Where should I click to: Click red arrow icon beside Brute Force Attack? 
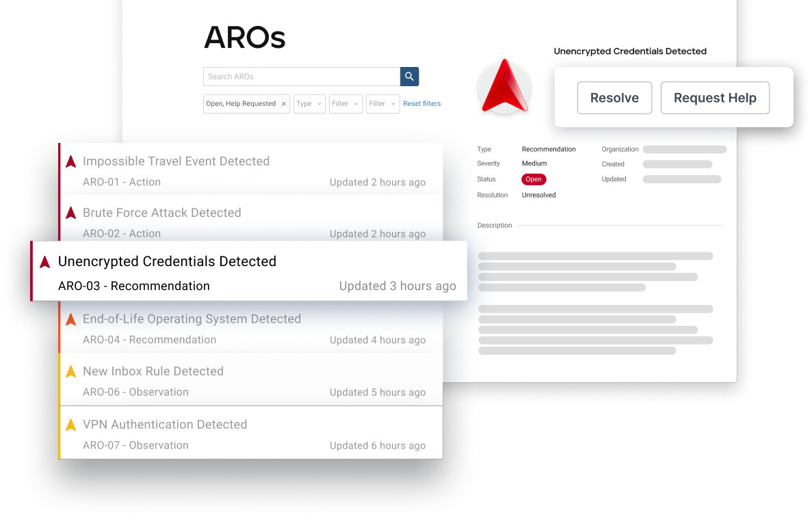(70, 213)
